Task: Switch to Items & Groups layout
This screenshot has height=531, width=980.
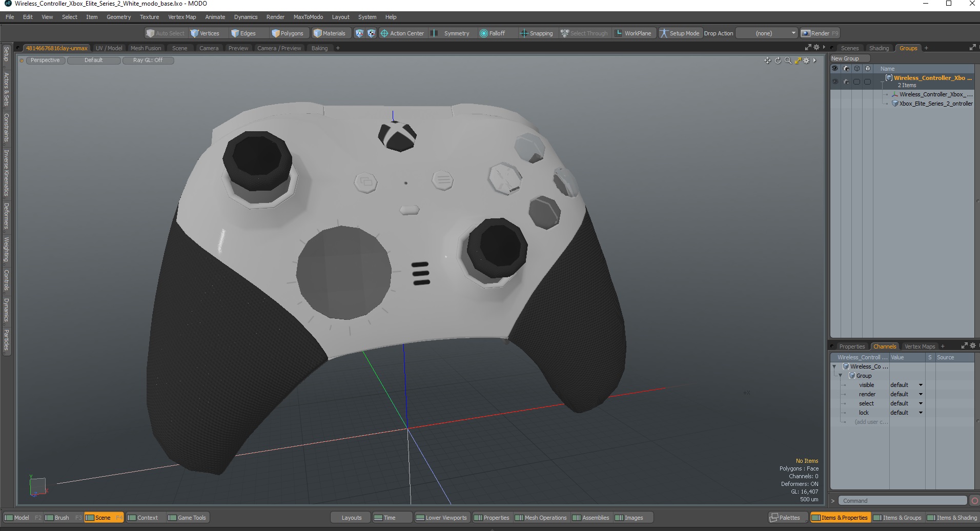Action: [x=899, y=518]
